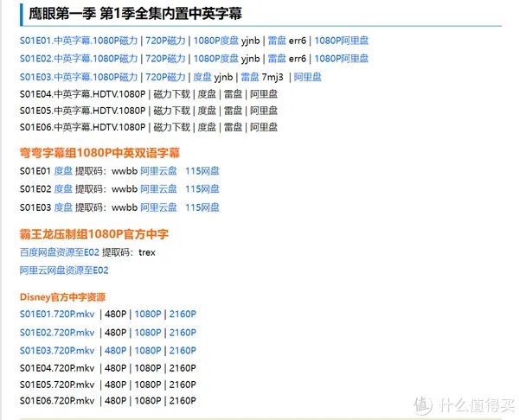Open 2160P link in Disney S01E03 row
The width and height of the screenshot is (519, 420).
[x=183, y=350]
